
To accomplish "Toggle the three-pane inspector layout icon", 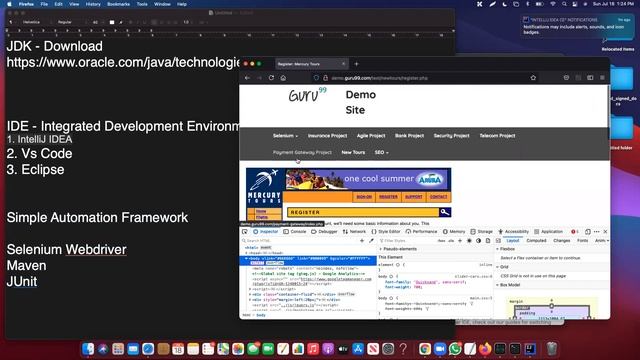I will pyautogui.click(x=498, y=241).
